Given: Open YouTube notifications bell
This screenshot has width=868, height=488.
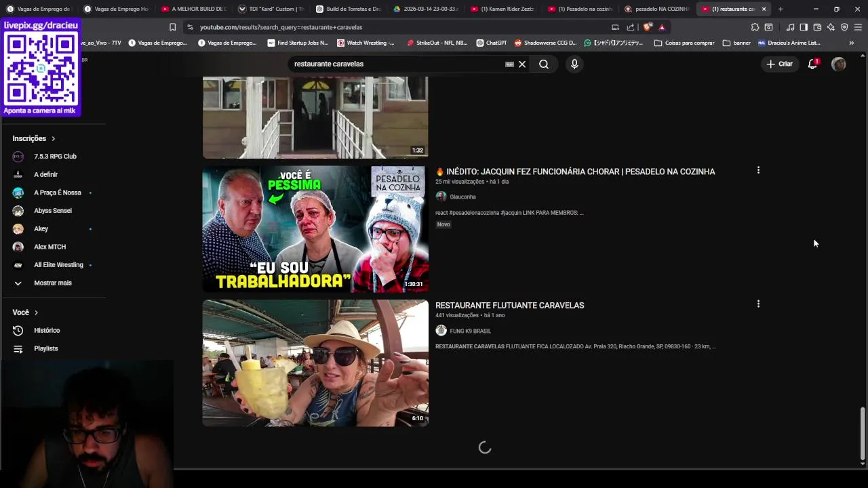Looking at the screenshot, I should [812, 64].
